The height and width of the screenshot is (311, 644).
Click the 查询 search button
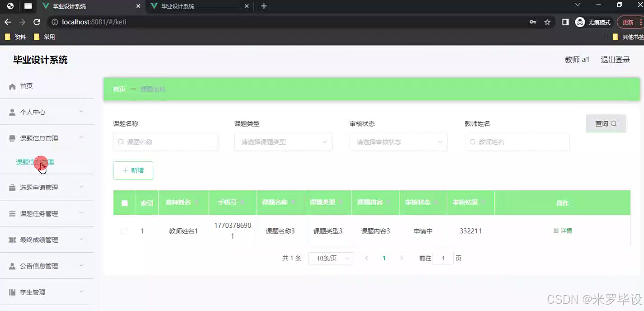tap(606, 123)
